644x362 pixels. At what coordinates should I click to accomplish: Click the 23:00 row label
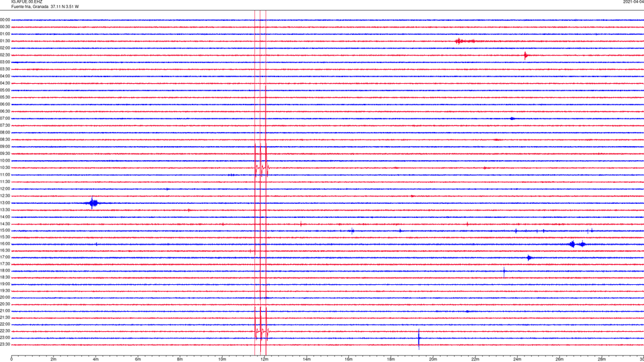5,338
